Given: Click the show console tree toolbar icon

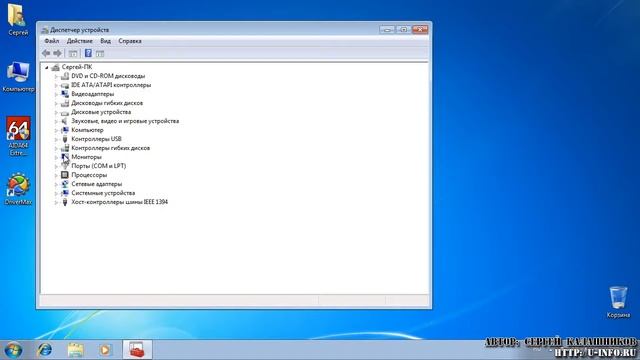Looking at the screenshot, I should point(73,53).
